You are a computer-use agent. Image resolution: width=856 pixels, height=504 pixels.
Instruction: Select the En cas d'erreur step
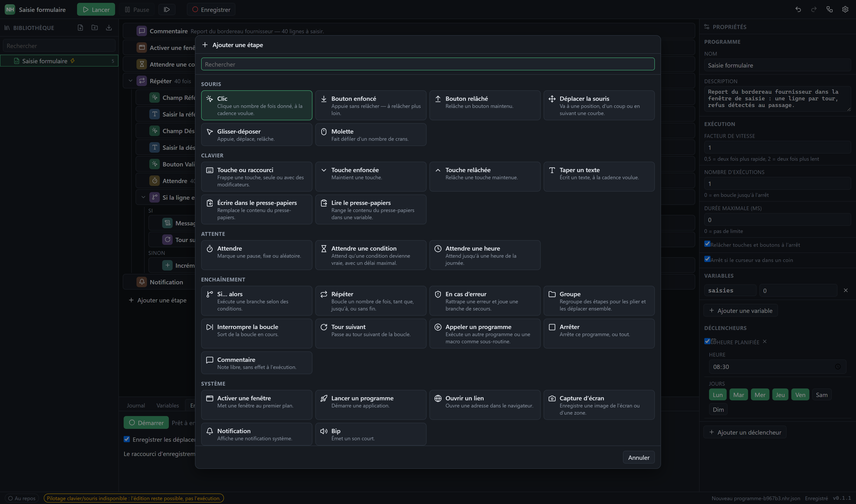pyautogui.click(x=485, y=300)
